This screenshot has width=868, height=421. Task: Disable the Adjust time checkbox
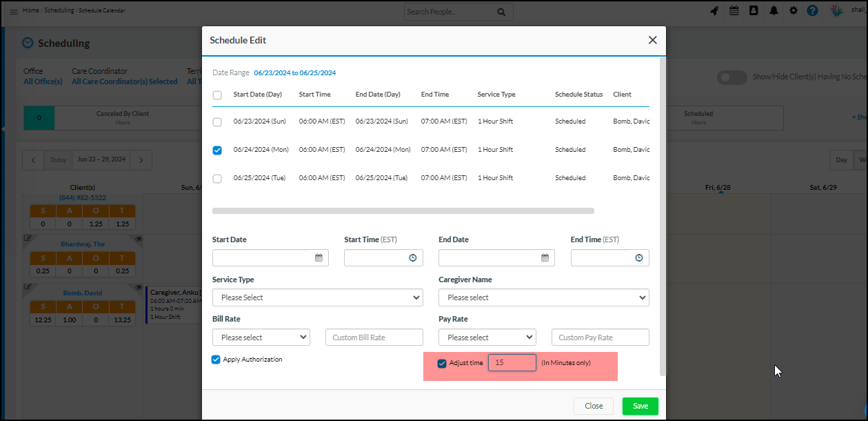click(442, 363)
